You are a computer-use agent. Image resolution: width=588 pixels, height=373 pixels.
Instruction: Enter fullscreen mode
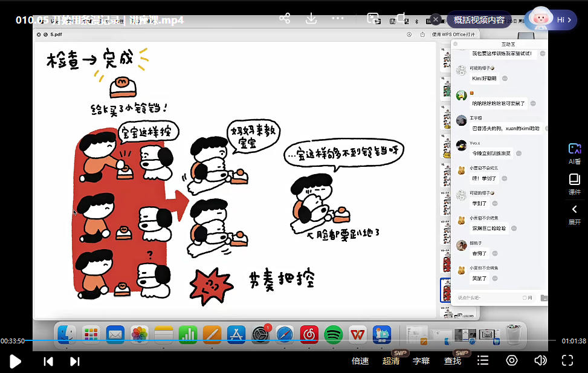pyautogui.click(x=567, y=361)
